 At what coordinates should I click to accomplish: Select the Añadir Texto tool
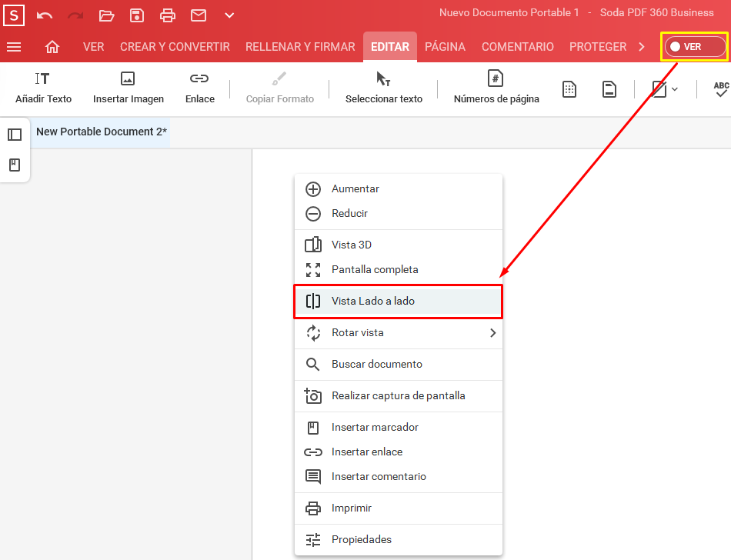(43, 88)
